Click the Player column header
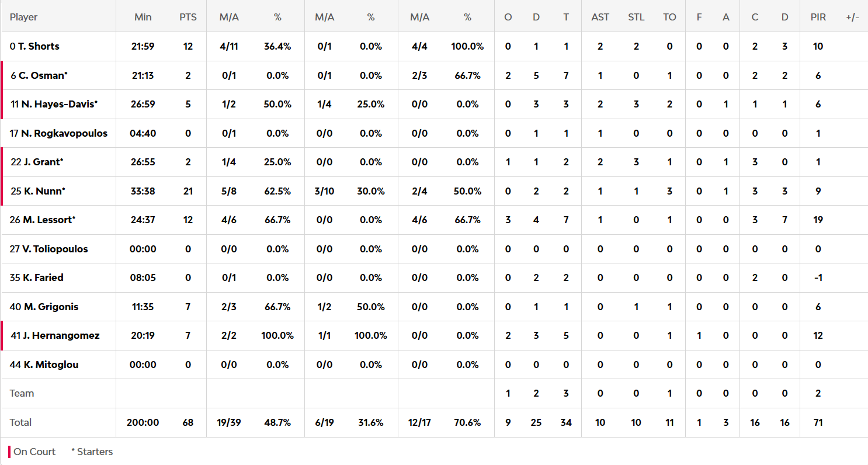The image size is (868, 465). 23,17
